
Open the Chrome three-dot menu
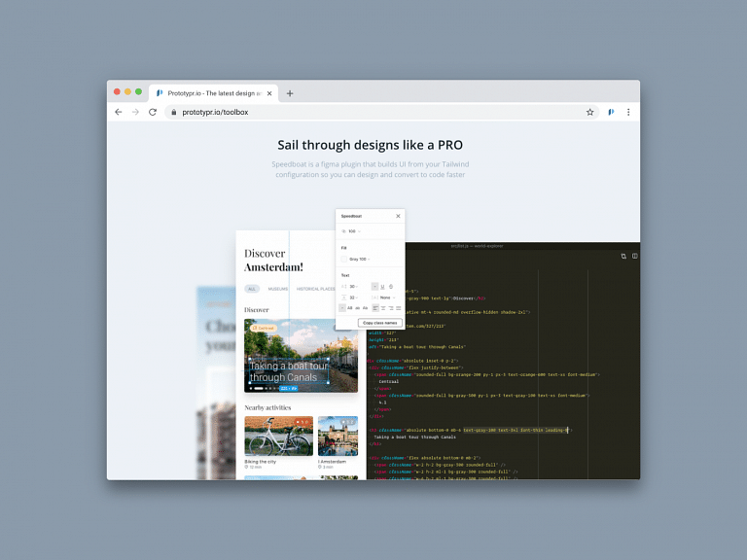(x=628, y=112)
